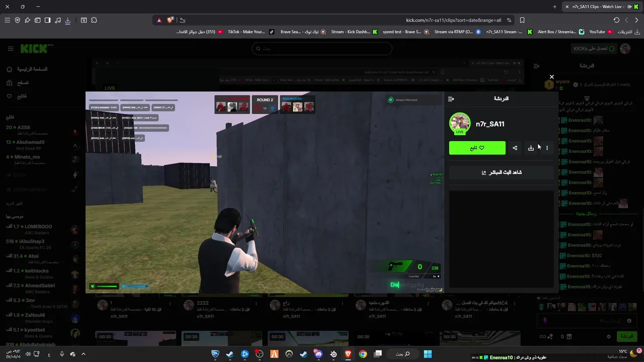Screen dimensions: 644x362
Task: Open Brave Leo AI sparkle icon
Action: pyautogui.click(x=27, y=20)
